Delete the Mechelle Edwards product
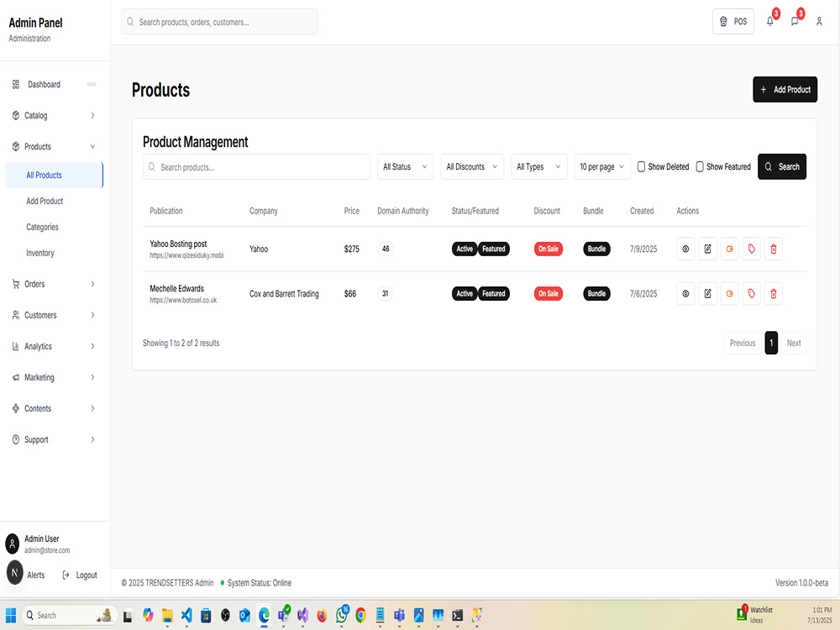The width and height of the screenshot is (840, 630). [774, 293]
